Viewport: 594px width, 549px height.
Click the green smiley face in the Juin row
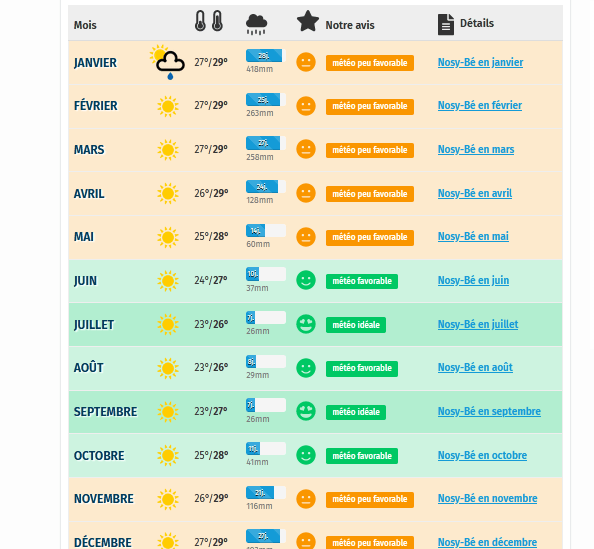(306, 280)
